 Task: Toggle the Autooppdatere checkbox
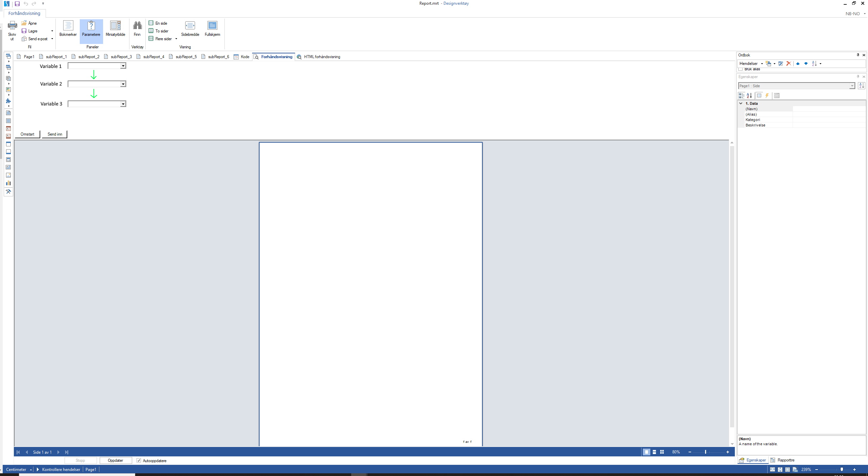point(139,460)
